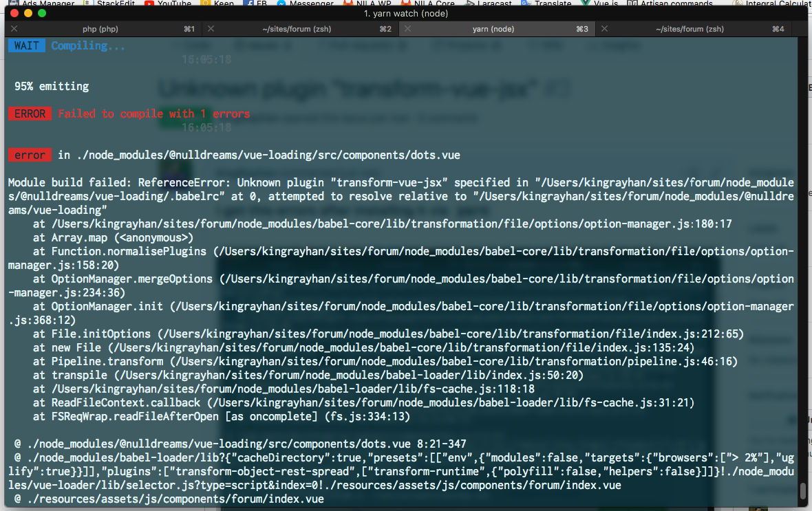Viewport: 812px width, 511px height.
Task: Select the yarn (node) tab
Action: point(493,29)
